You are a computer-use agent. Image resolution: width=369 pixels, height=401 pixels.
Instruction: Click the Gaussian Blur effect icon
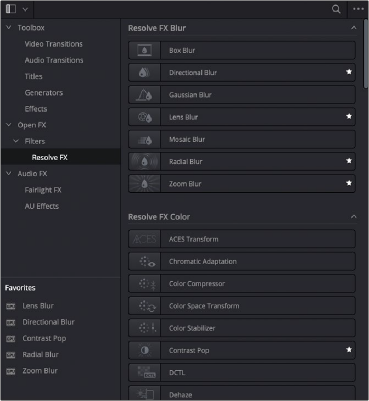point(144,95)
